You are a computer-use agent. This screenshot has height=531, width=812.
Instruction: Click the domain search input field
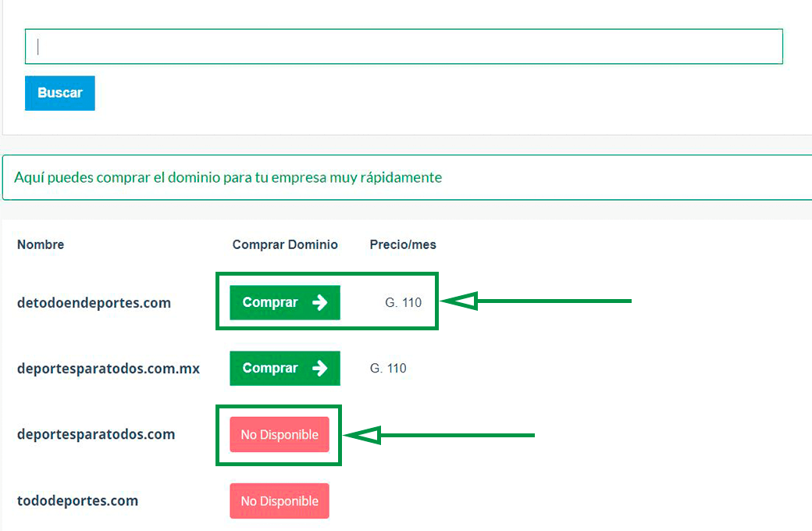[404, 47]
